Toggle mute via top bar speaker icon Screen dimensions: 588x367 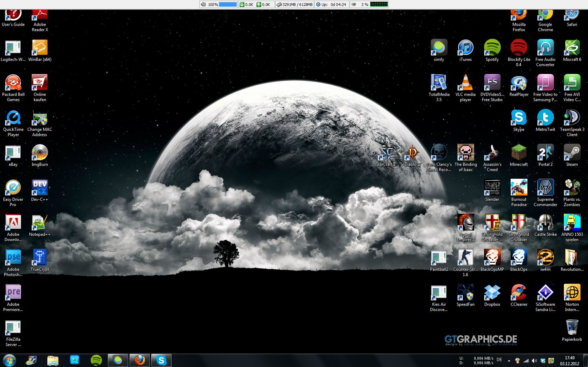point(203,5)
